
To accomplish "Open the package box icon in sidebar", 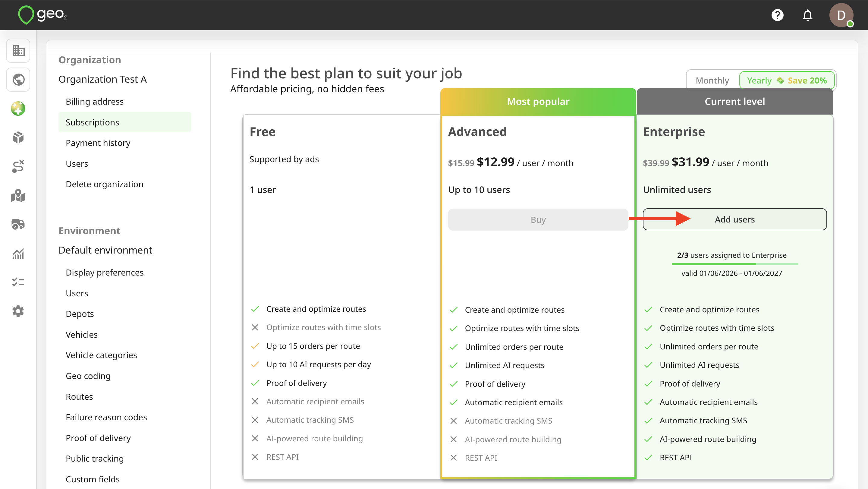I will pyautogui.click(x=18, y=137).
